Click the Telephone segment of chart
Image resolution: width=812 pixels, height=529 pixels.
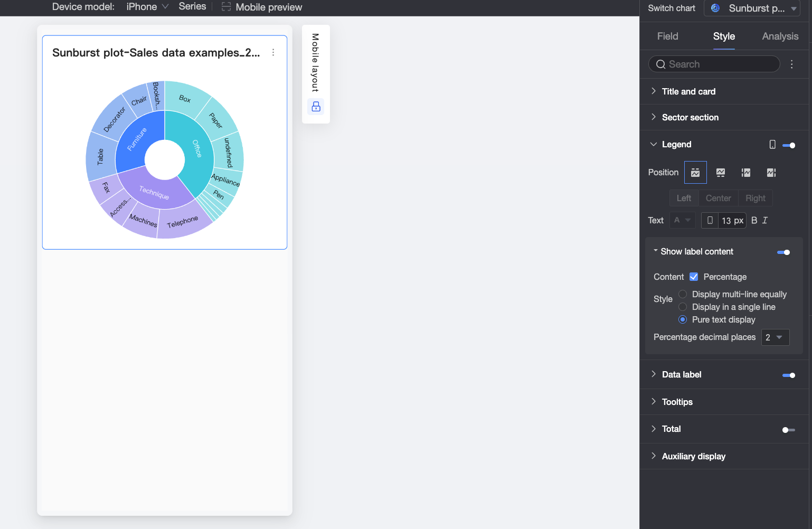(x=183, y=222)
